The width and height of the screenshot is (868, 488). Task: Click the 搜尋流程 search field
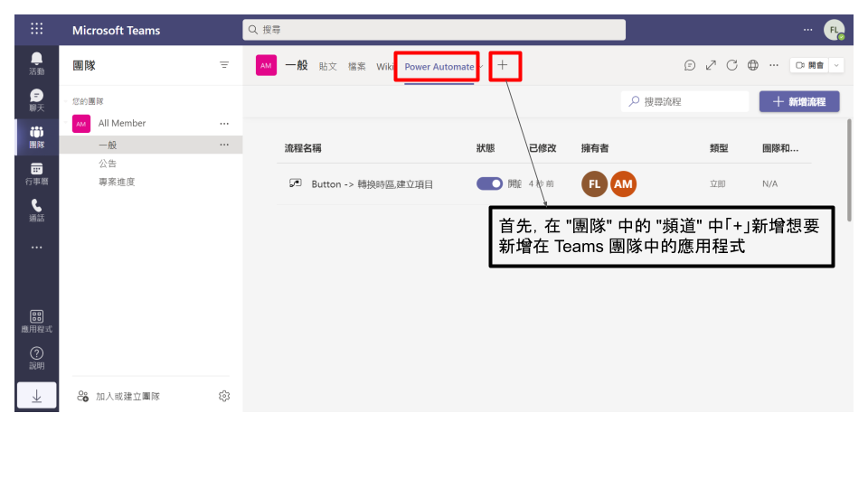point(684,102)
